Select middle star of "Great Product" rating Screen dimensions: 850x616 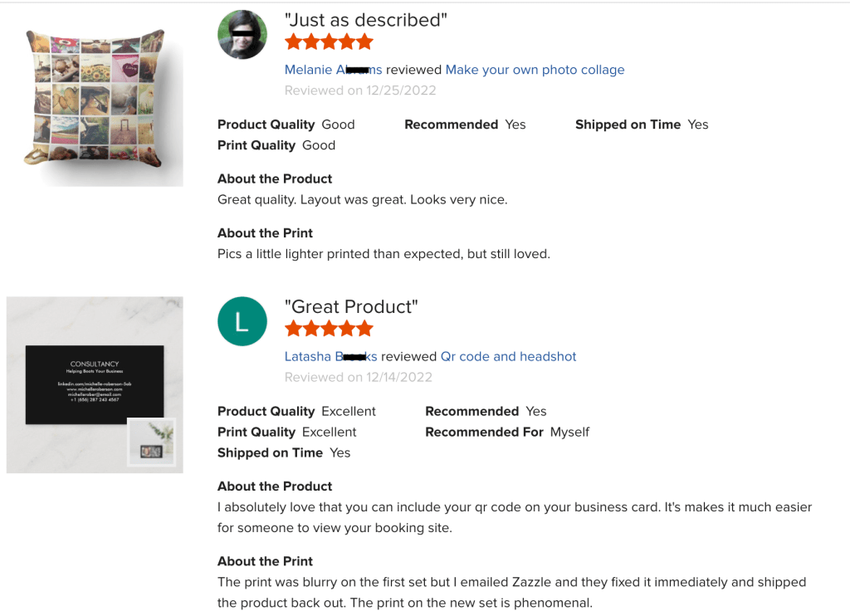tap(329, 329)
